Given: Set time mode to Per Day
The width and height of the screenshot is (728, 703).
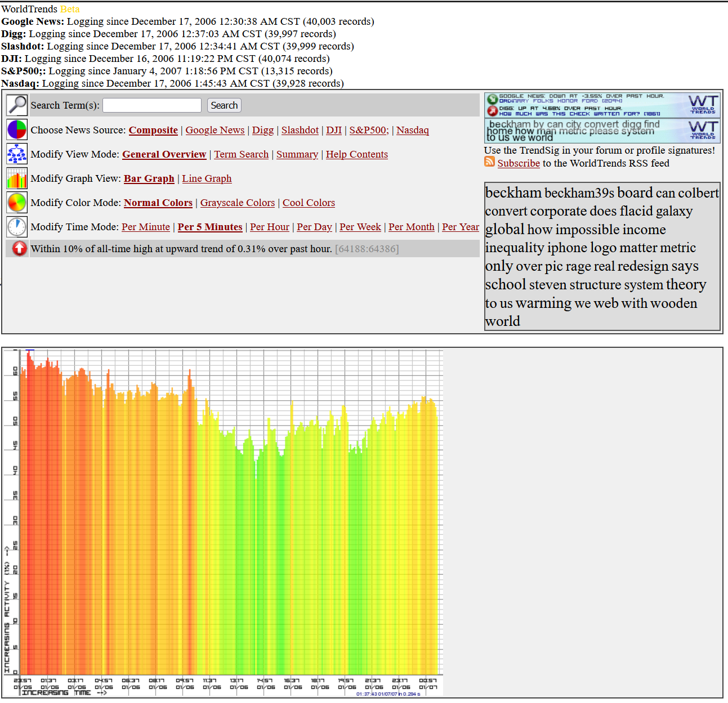Looking at the screenshot, I should (x=314, y=227).
